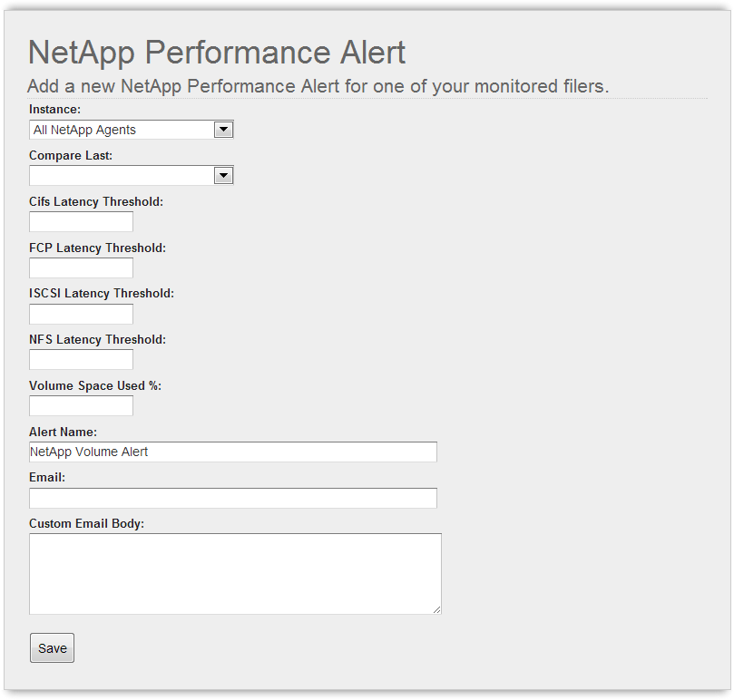This screenshot has height=700, width=734.
Task: Click the Email label text
Action: tap(47, 477)
